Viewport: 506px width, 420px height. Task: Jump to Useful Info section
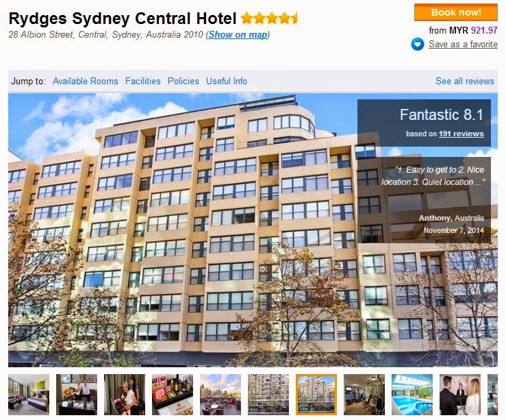click(227, 81)
